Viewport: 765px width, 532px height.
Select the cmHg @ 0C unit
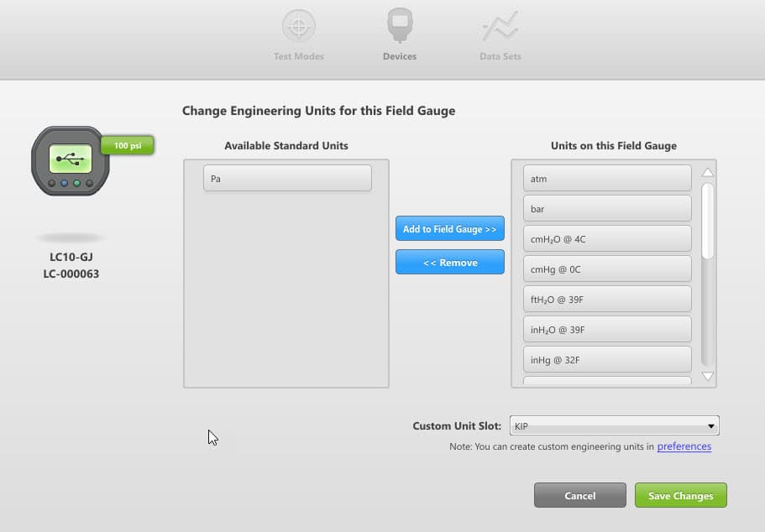tap(606, 269)
